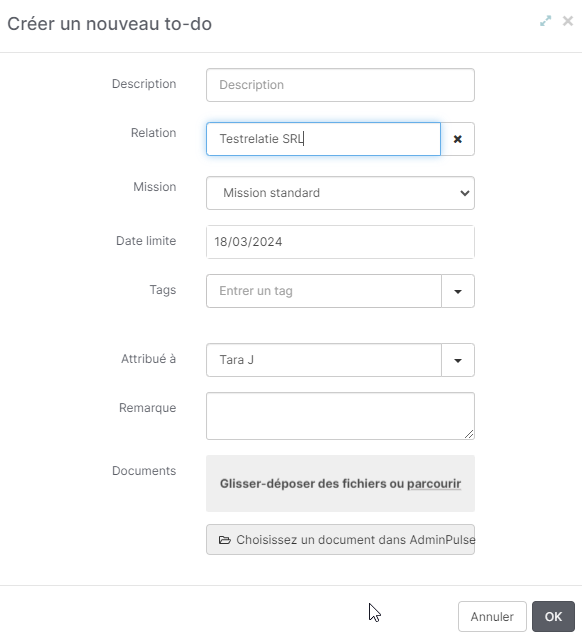The image size is (582, 643).
Task: Focus the Description text field
Action: pos(340,85)
